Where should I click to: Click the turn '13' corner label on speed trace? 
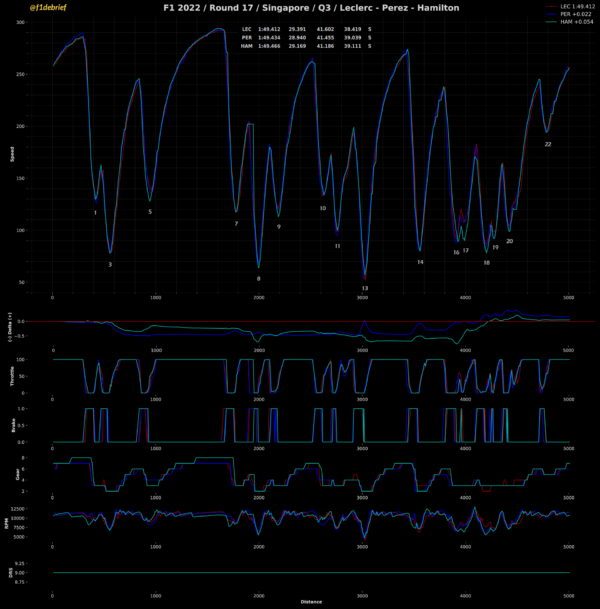click(x=365, y=288)
